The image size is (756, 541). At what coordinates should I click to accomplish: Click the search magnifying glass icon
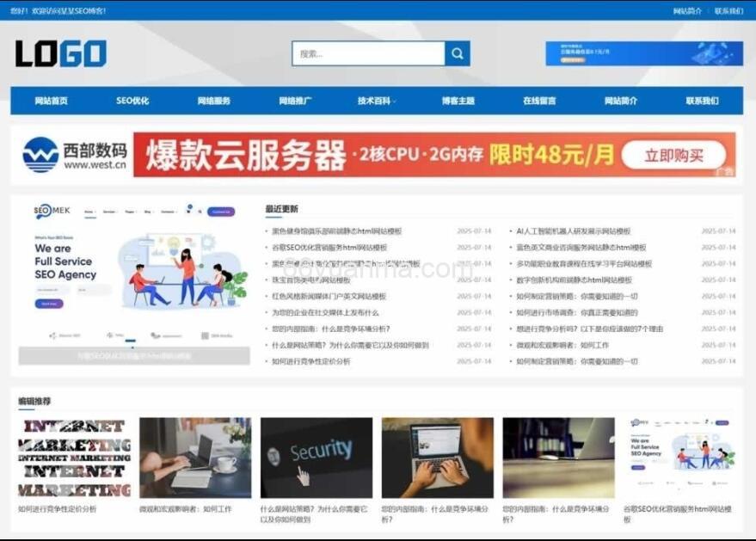[x=457, y=52]
